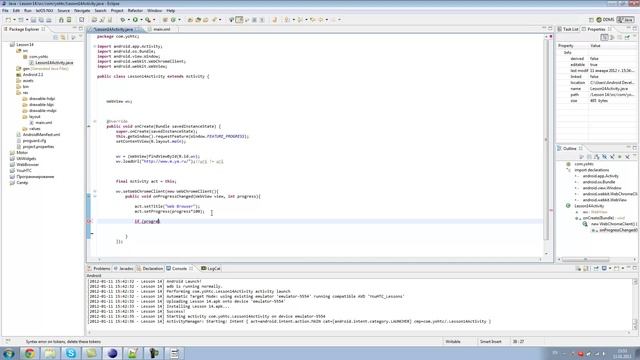This screenshot has width=640, height=360.
Task: Open Skype from the Windows taskbar
Action: (71, 353)
